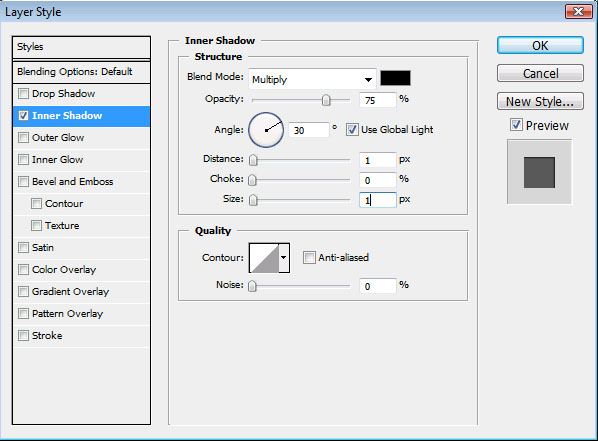Open Blending Options: Default
This screenshot has height=441, width=598.
click(81, 72)
